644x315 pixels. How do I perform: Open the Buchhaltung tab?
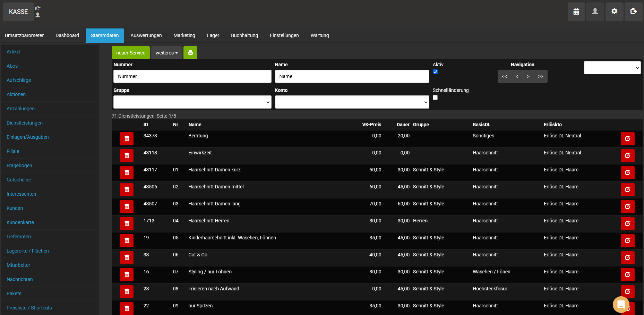pyautogui.click(x=244, y=35)
